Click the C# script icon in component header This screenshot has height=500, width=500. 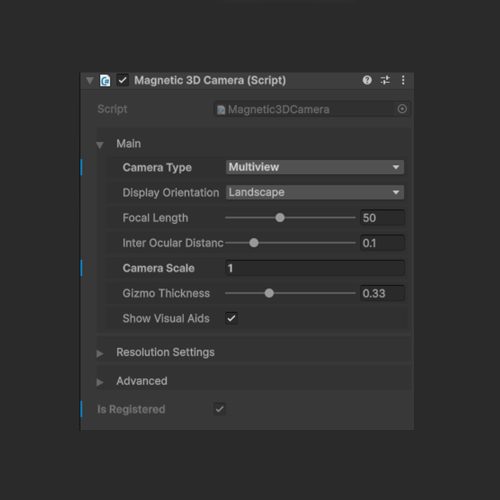coord(105,80)
